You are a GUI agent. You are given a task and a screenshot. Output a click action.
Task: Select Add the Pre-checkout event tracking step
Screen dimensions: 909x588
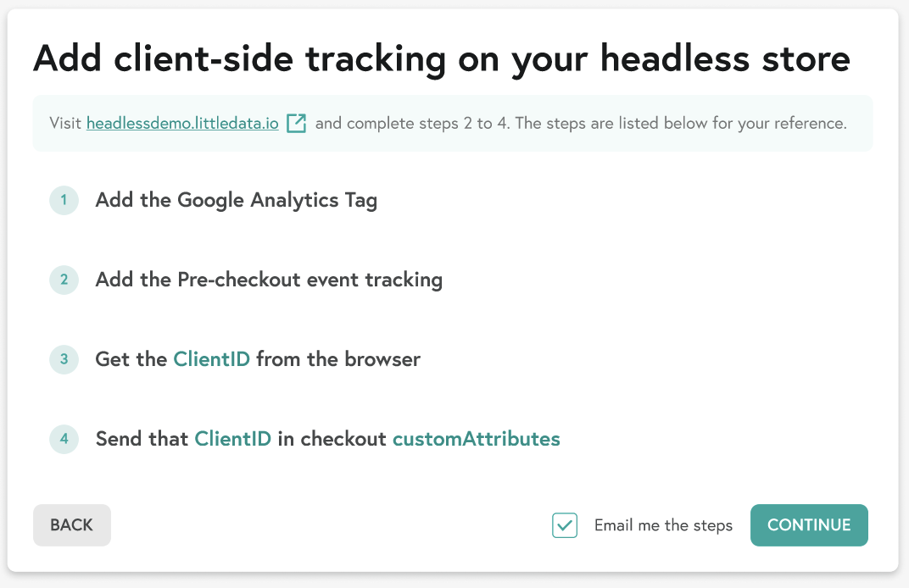point(269,280)
